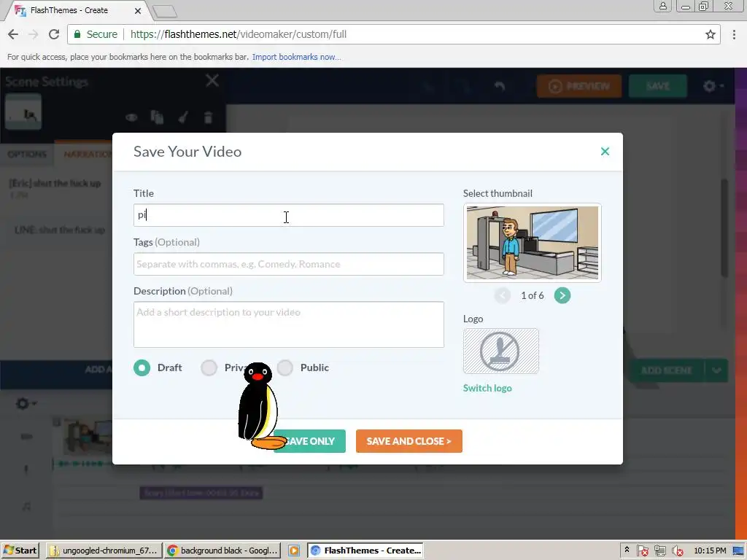Click the Description text area
The width and height of the screenshot is (747, 560).
point(289,324)
